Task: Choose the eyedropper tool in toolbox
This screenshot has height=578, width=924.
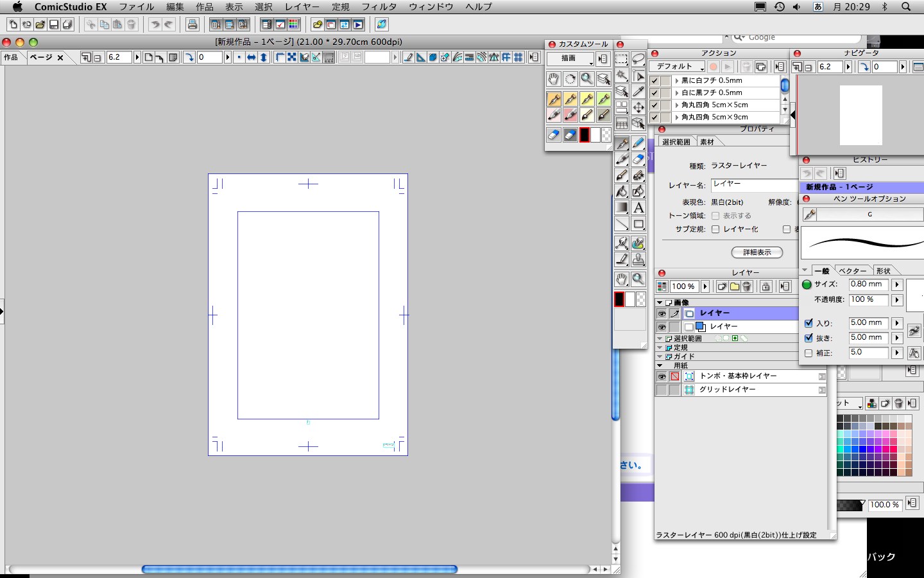Action: [638, 92]
